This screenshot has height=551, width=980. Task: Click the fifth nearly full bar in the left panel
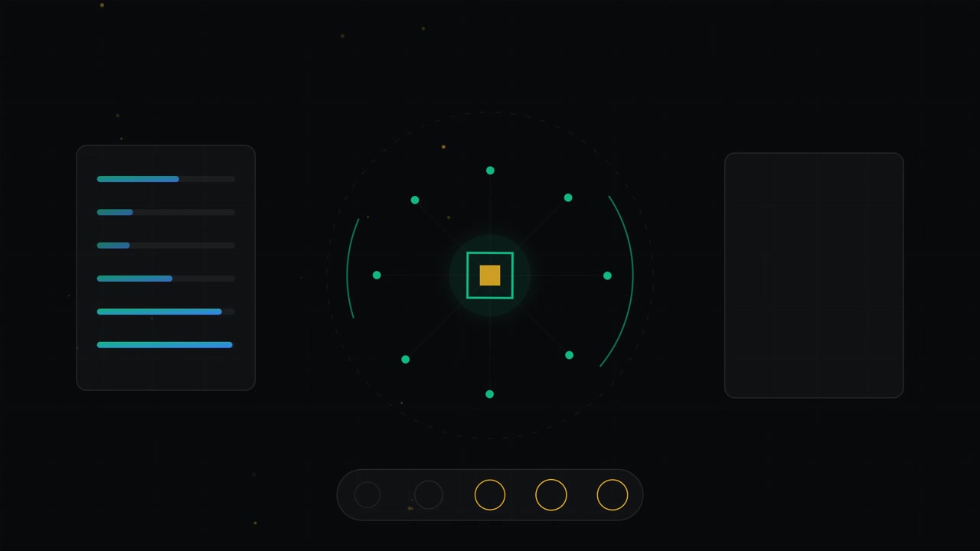tap(166, 312)
